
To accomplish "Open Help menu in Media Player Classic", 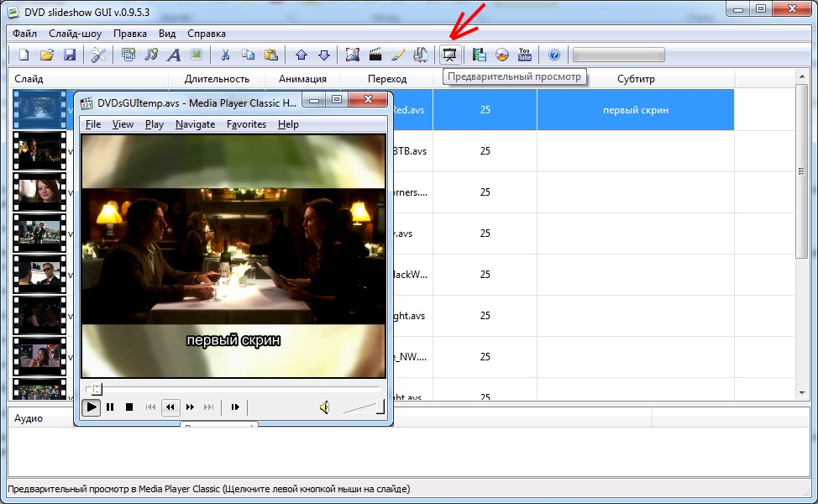I will coord(288,124).
